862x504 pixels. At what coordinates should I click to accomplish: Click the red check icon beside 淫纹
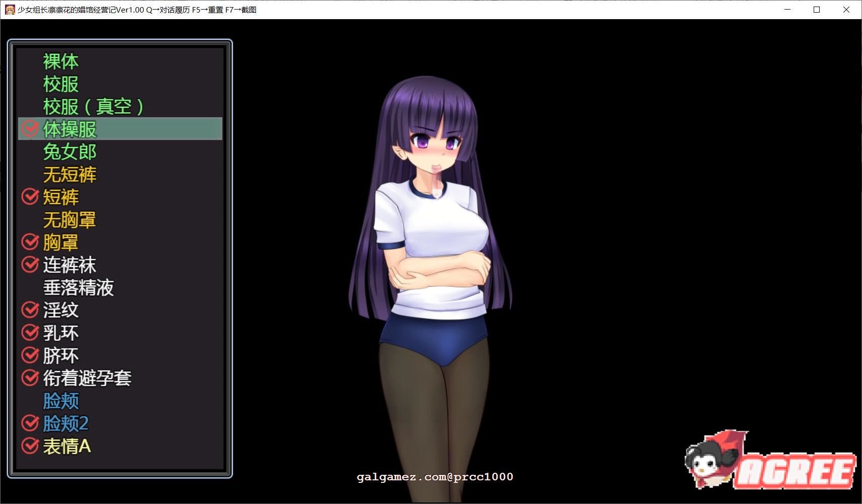point(30,310)
